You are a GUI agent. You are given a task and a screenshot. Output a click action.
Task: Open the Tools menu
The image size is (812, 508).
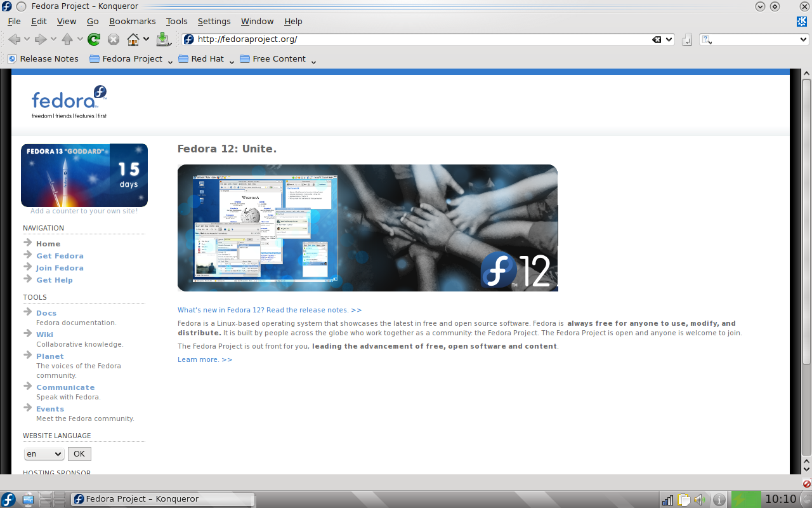pos(177,21)
